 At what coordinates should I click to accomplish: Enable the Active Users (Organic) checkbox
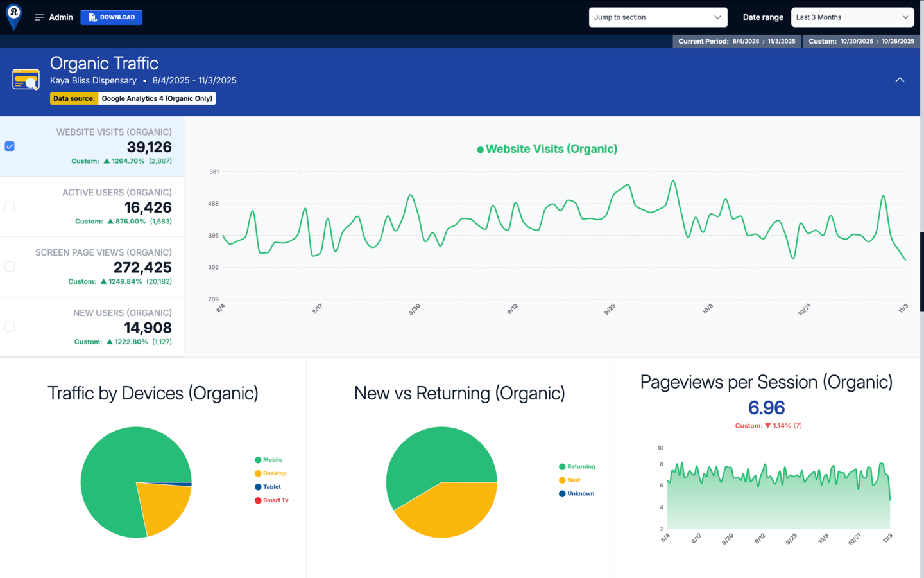(x=10, y=207)
